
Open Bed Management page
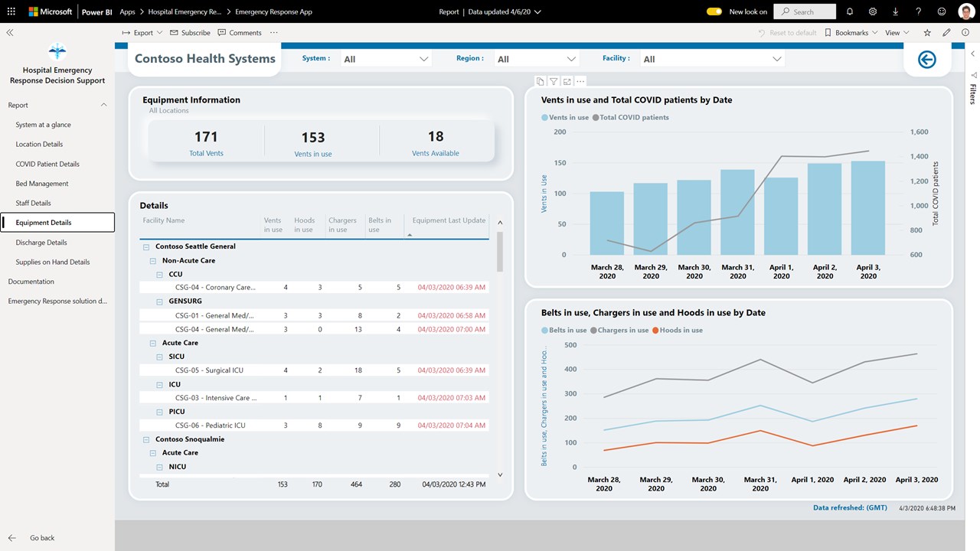42,184
